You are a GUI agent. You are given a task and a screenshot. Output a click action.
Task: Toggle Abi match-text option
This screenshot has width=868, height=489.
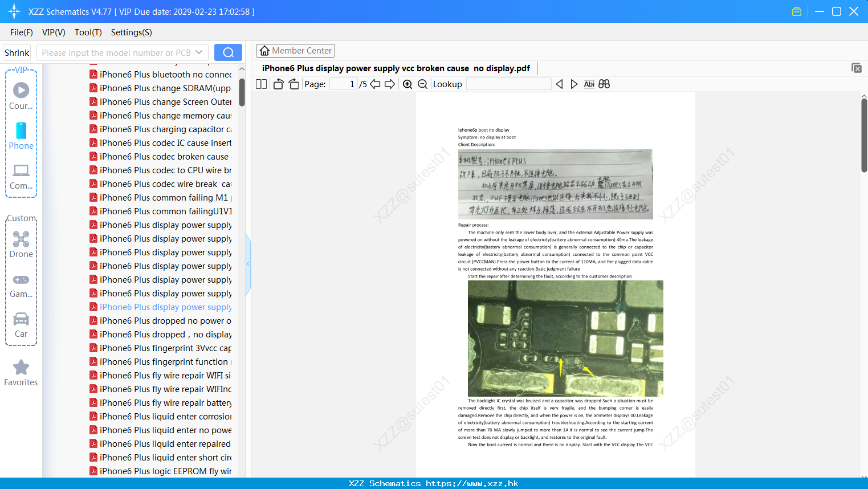(589, 84)
